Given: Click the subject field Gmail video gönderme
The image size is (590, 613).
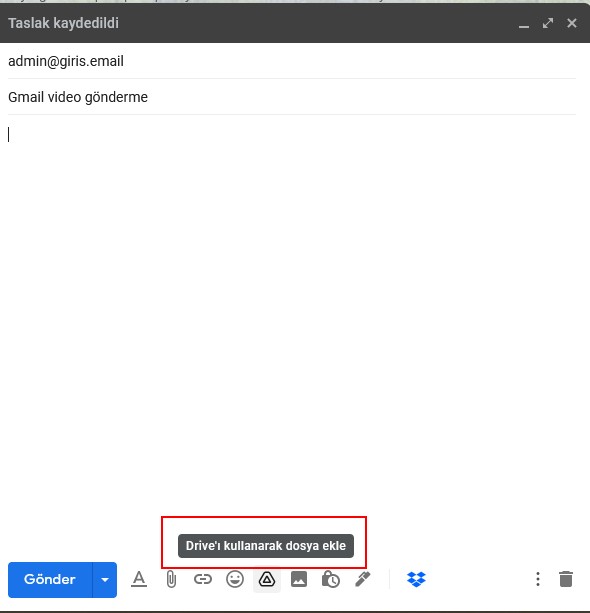Looking at the screenshot, I should (292, 97).
